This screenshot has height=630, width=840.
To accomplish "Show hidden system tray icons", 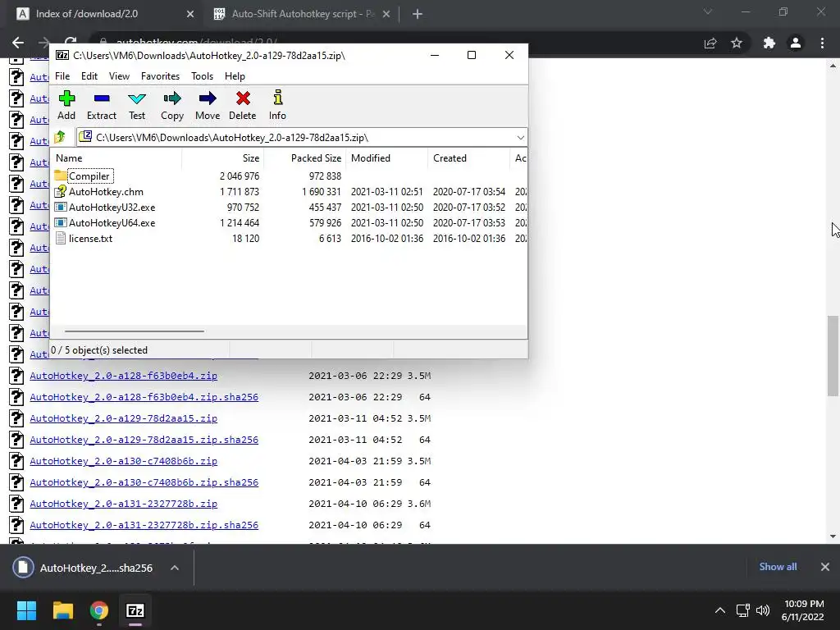I will tap(720, 610).
